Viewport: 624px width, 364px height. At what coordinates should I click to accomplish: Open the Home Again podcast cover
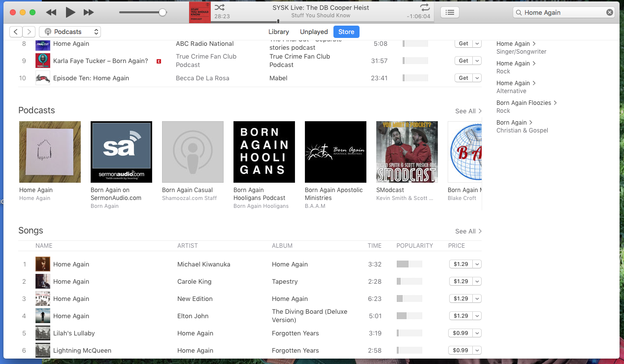tap(50, 152)
